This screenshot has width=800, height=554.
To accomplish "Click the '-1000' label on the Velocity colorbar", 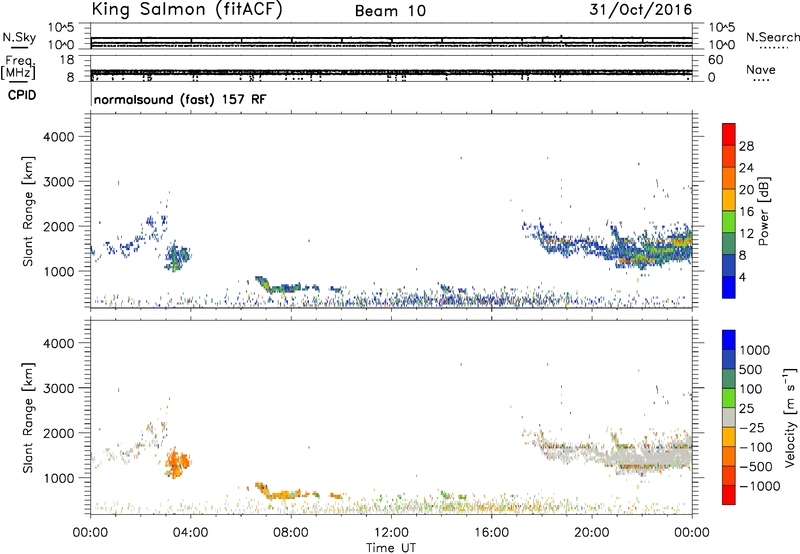I will pyautogui.click(x=760, y=486).
